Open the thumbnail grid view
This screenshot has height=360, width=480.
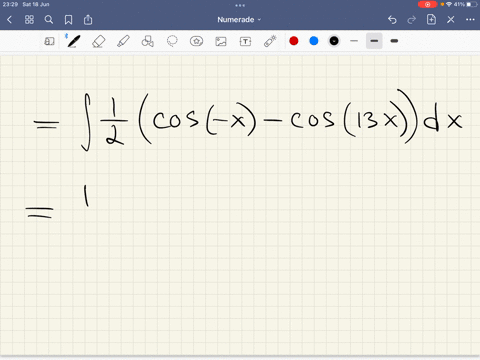29,20
